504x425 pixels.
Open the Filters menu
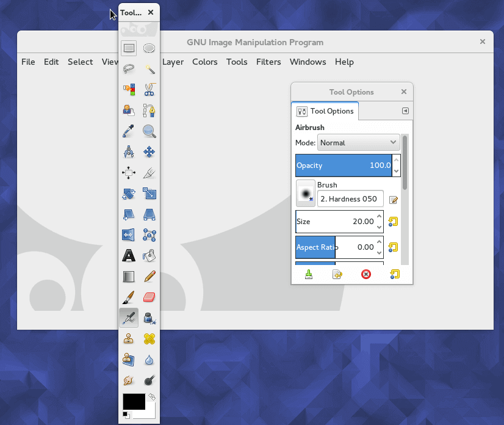tap(268, 62)
